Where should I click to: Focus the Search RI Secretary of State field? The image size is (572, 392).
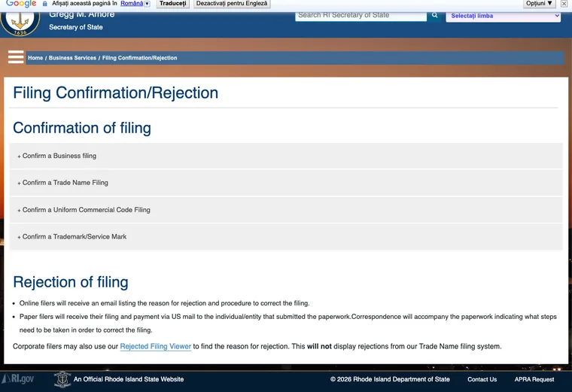(x=361, y=16)
